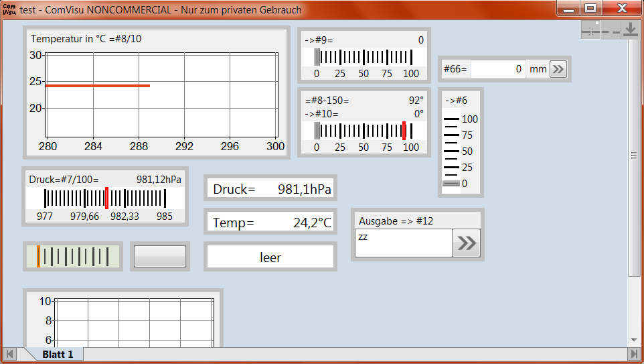Click the dashed-line disconnect icon

(611, 30)
